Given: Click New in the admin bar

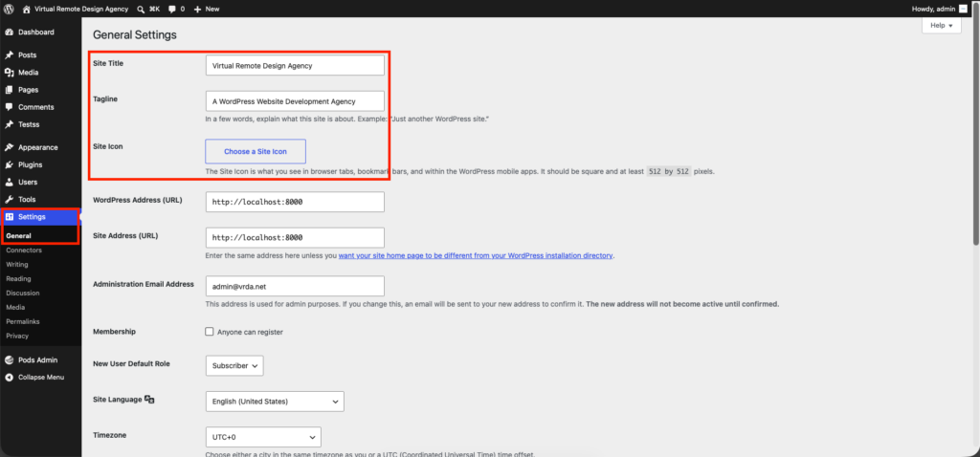Looking at the screenshot, I should click(212, 9).
